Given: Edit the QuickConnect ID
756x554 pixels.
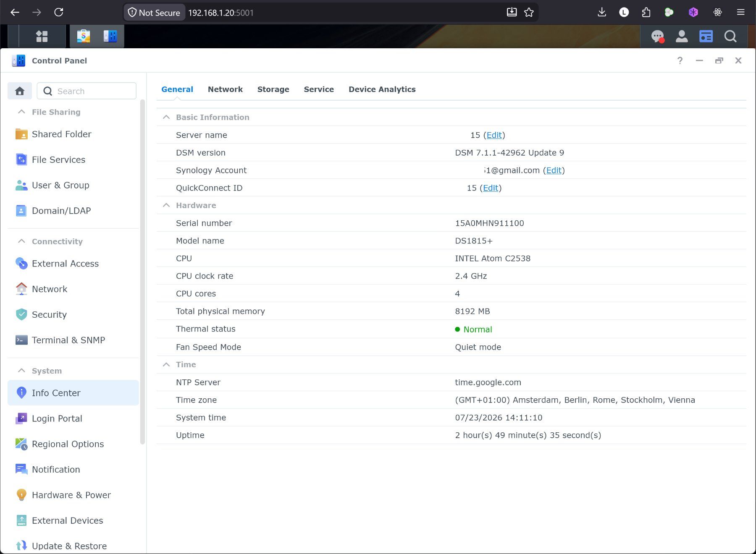Looking at the screenshot, I should pyautogui.click(x=491, y=188).
